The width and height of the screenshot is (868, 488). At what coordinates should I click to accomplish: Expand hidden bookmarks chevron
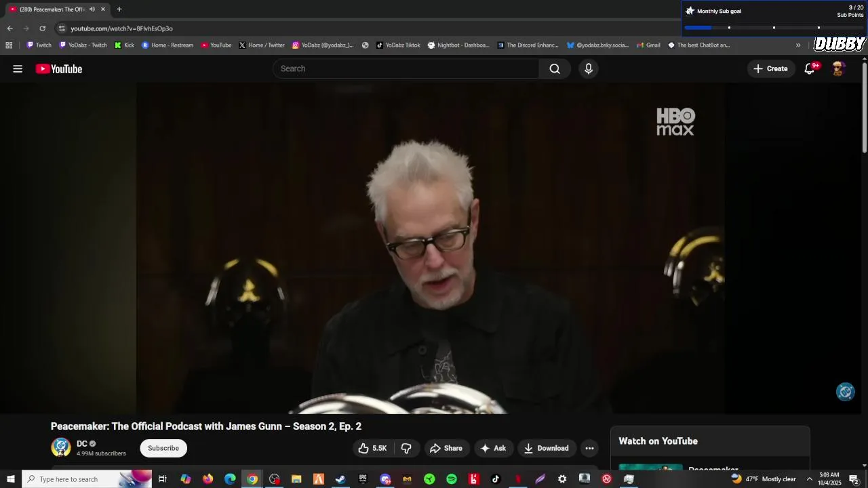pyautogui.click(x=798, y=45)
